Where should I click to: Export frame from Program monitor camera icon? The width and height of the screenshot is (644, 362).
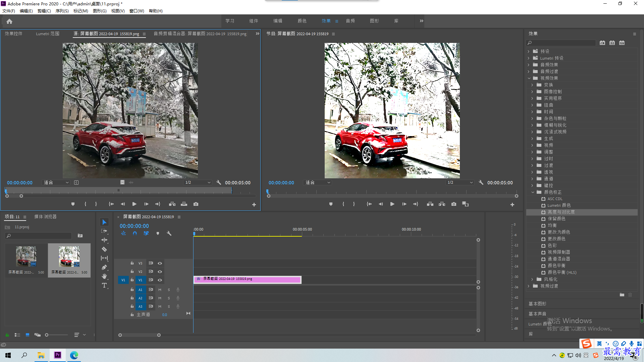pyautogui.click(x=454, y=204)
